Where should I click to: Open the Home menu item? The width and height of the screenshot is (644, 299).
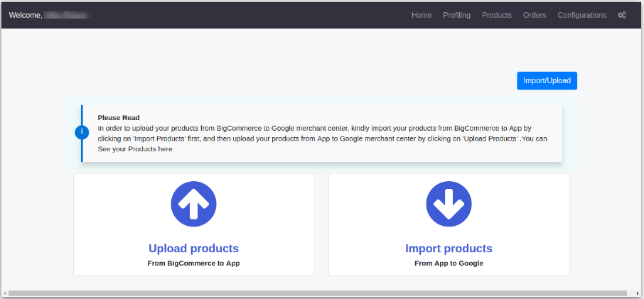[x=422, y=15]
